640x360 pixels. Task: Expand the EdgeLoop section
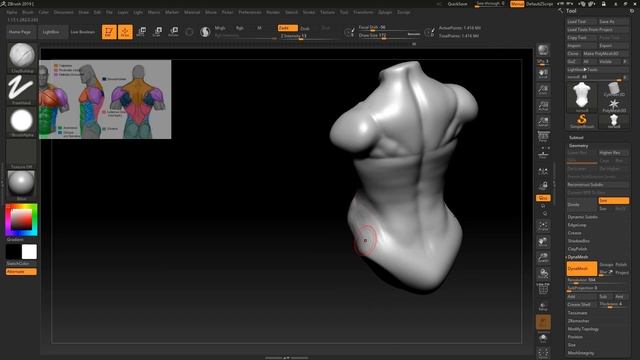click(577, 225)
